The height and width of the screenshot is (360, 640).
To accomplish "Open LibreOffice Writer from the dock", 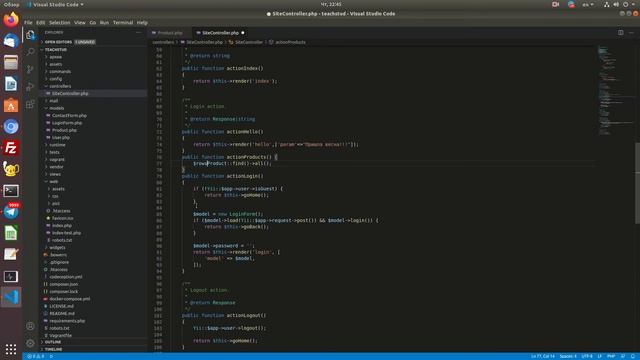I will [11, 84].
